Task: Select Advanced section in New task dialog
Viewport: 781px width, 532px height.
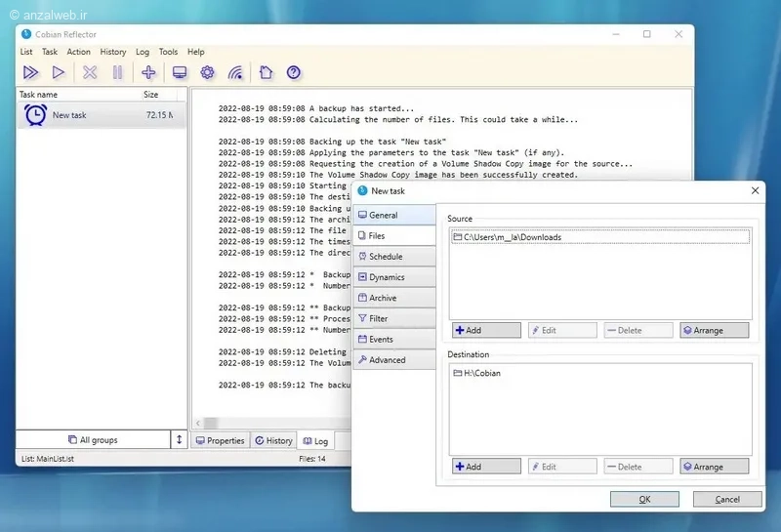Action: click(394, 360)
